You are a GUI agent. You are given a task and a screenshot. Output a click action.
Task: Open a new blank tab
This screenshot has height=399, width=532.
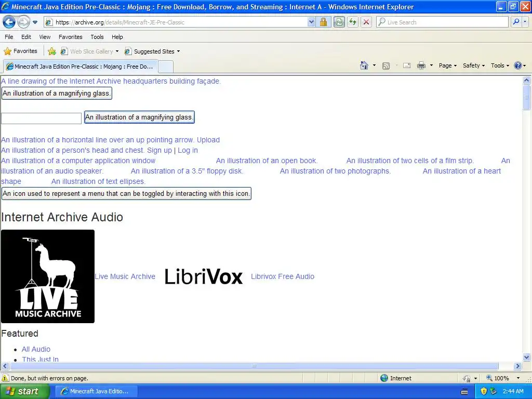(x=166, y=66)
